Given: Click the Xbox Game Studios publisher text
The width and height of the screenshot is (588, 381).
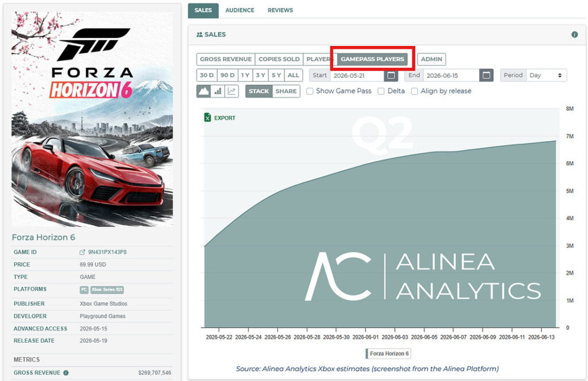Looking at the screenshot, I should point(103,304).
